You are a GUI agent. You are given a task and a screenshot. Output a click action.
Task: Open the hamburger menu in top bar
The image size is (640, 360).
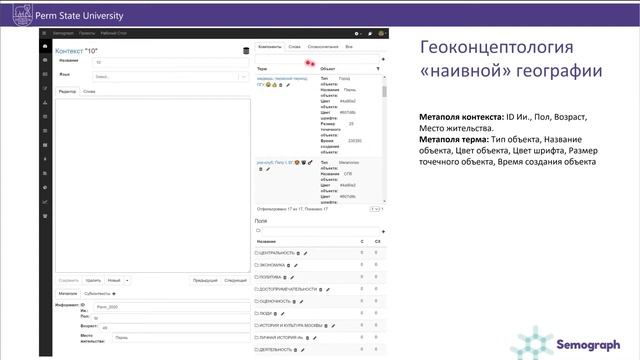click(44, 33)
